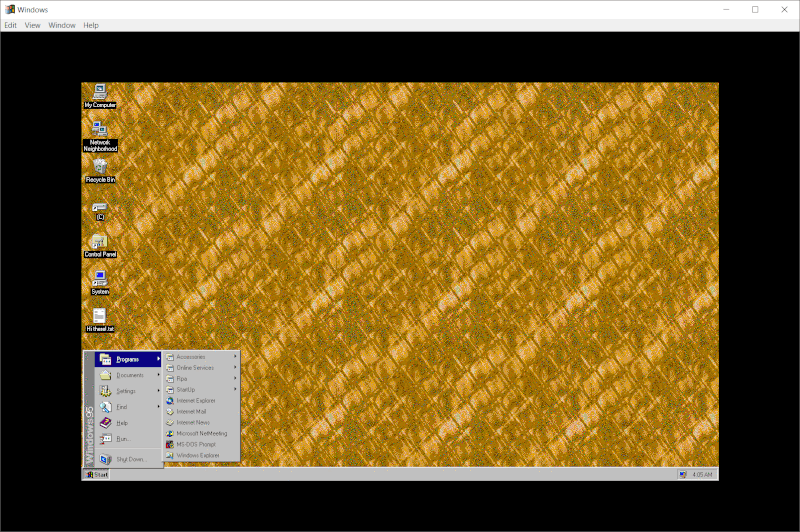Viewport: 800px width, 532px height.
Task: Open the Window menu
Action: [x=62, y=25]
